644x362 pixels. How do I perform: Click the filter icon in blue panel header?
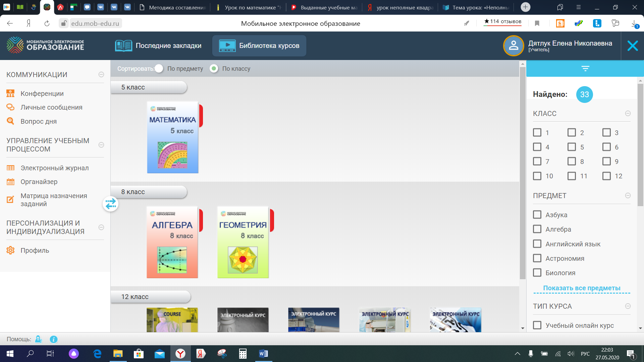[585, 69]
